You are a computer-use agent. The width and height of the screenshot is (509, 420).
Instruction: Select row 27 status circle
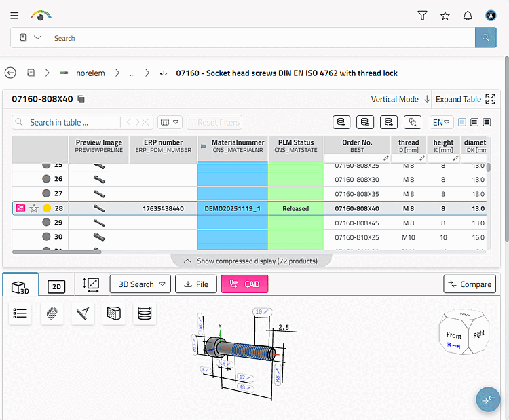pyautogui.click(x=46, y=193)
